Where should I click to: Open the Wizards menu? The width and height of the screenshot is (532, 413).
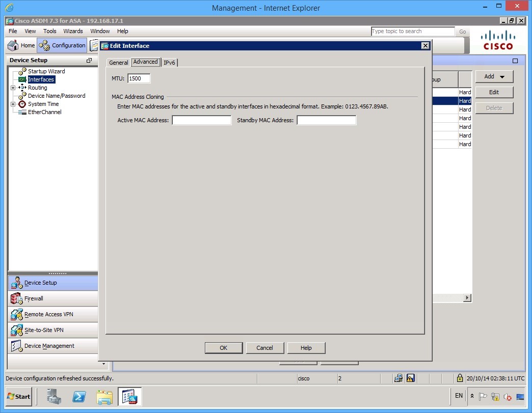[73, 31]
